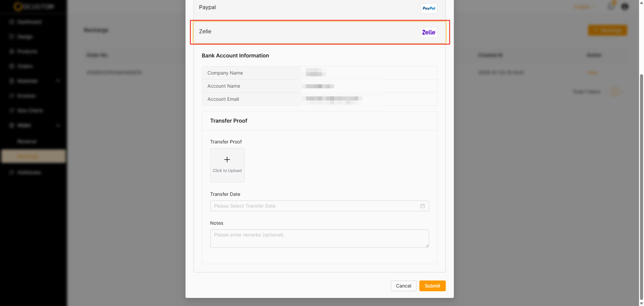This screenshot has width=644, height=306.
Task: Open the notification bell in the header
Action: tap(611, 6)
